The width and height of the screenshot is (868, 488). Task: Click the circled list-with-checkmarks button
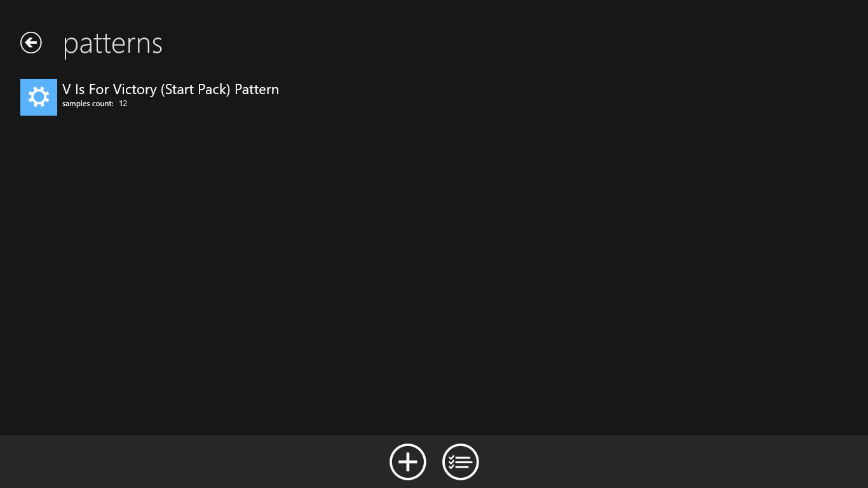point(461,462)
